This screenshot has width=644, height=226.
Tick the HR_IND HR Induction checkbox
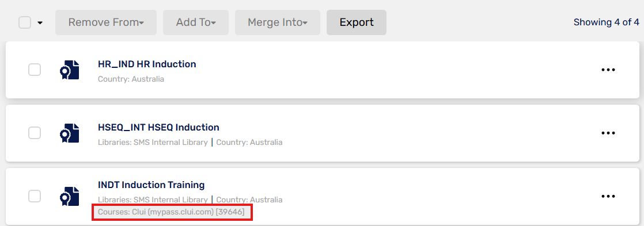pos(35,70)
